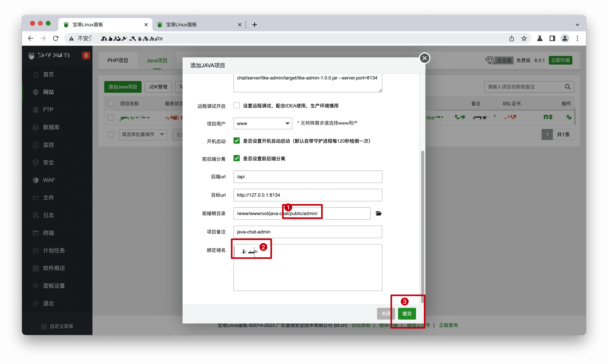Image resolution: width=608 pixels, height=364 pixels.
Task: Switch to the PHP项目 tab
Action: [x=118, y=60]
